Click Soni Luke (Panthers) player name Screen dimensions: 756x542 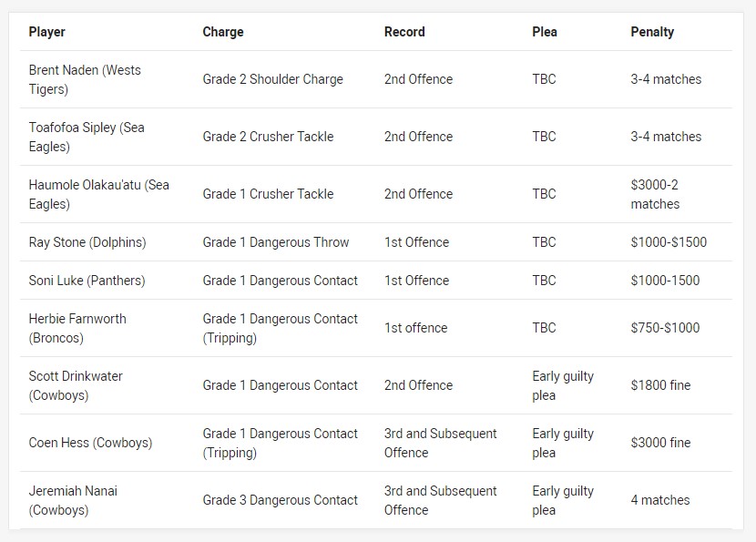tap(87, 281)
